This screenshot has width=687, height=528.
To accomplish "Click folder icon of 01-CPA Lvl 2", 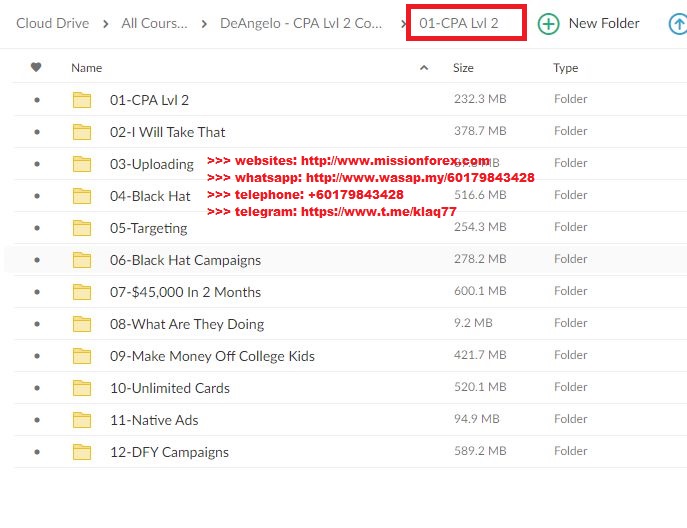I will pos(82,100).
